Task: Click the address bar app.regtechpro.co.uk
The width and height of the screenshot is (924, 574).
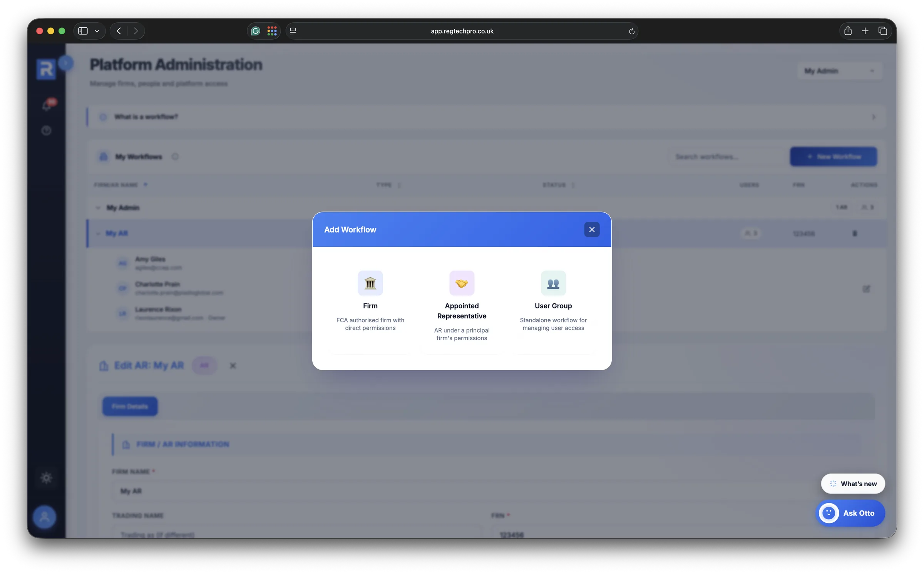Action: pos(462,31)
